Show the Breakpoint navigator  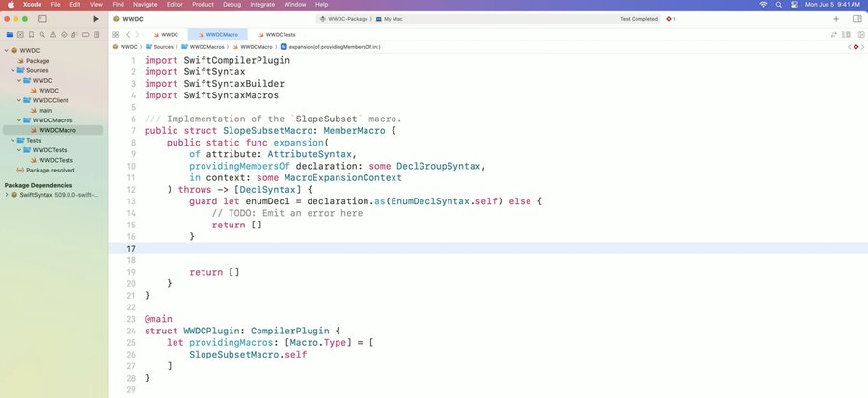85,35
